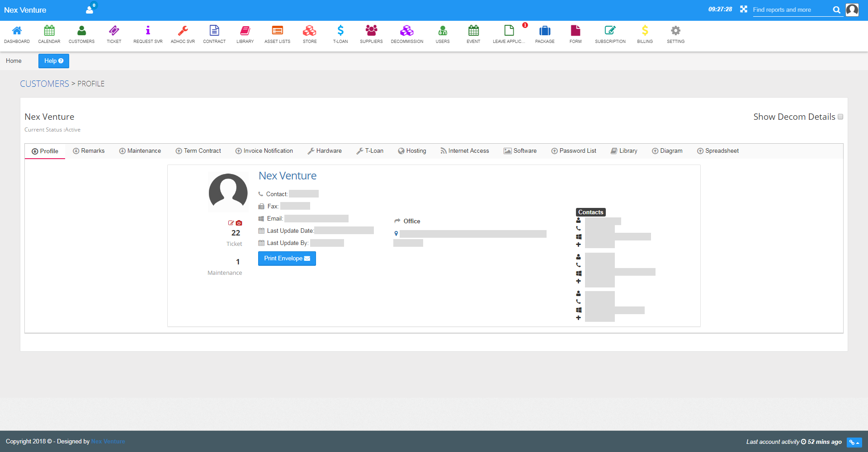The height and width of the screenshot is (452, 868).
Task: Click the Print Envelope button
Action: 287,259
